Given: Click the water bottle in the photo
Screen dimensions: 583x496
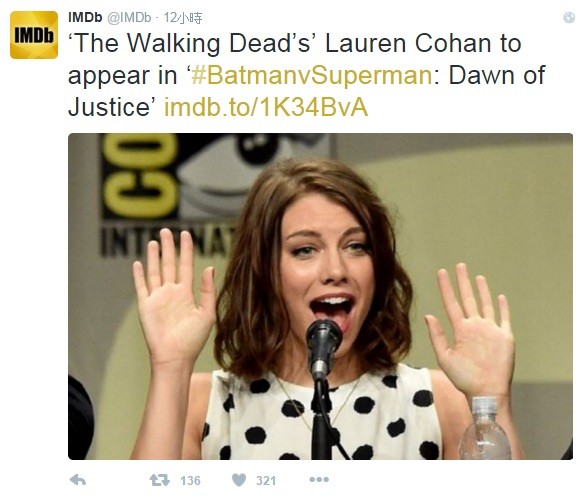Looking at the screenshot, I should [484, 428].
